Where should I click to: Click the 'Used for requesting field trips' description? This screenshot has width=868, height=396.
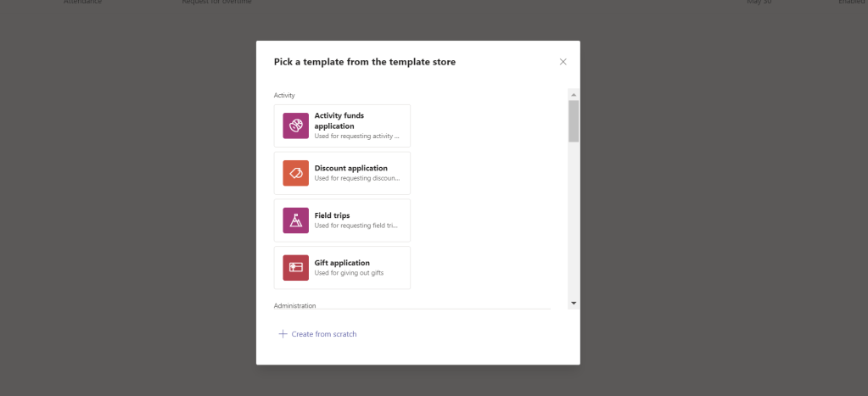[x=356, y=226]
